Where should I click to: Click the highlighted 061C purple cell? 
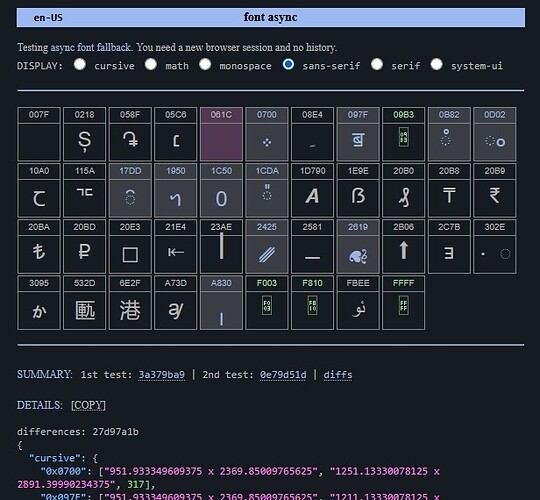click(x=221, y=134)
